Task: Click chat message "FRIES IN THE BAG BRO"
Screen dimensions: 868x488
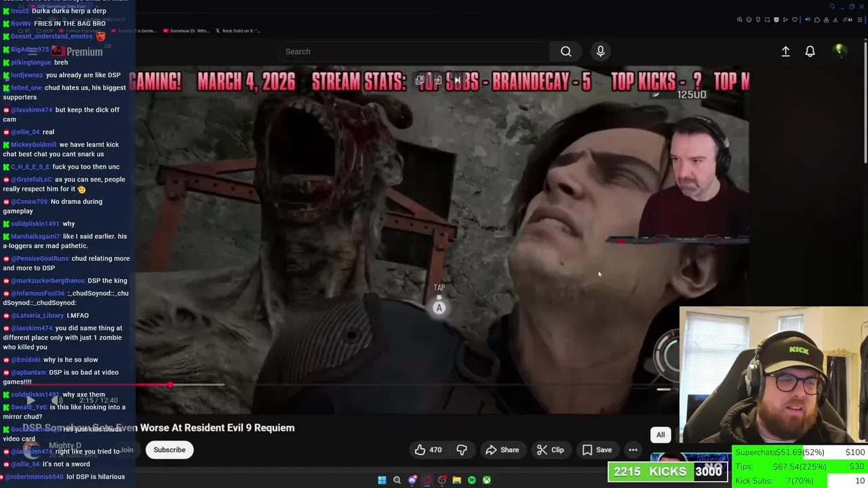Action: coord(70,24)
